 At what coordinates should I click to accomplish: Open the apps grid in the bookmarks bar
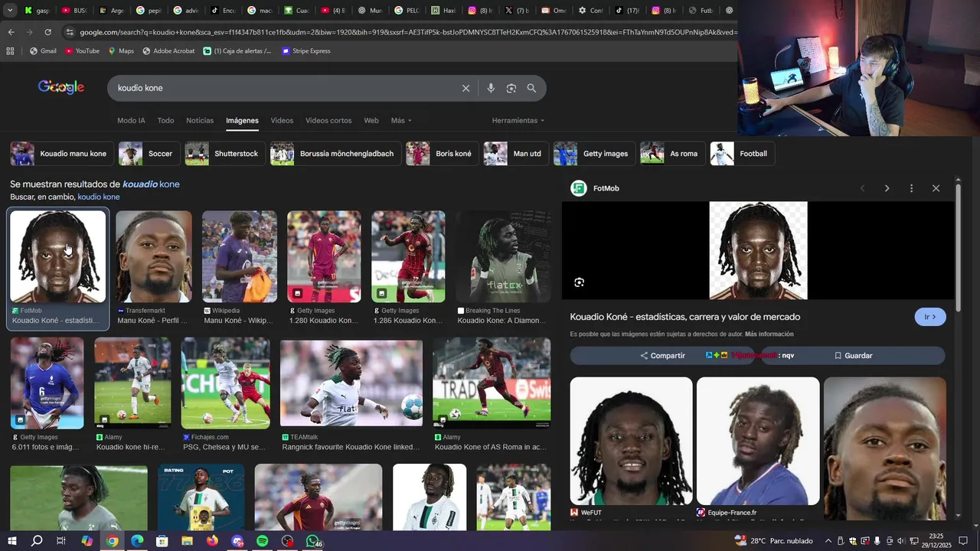point(10,51)
